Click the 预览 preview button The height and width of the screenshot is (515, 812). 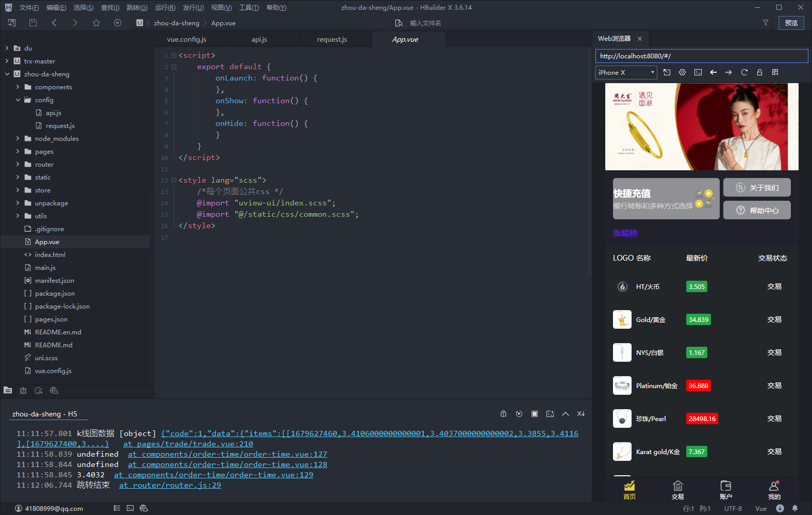(x=791, y=23)
